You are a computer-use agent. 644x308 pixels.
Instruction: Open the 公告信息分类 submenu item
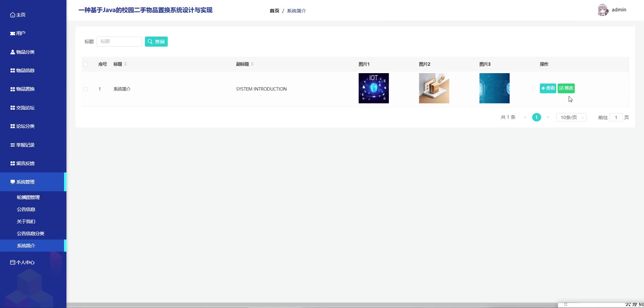coord(33,234)
